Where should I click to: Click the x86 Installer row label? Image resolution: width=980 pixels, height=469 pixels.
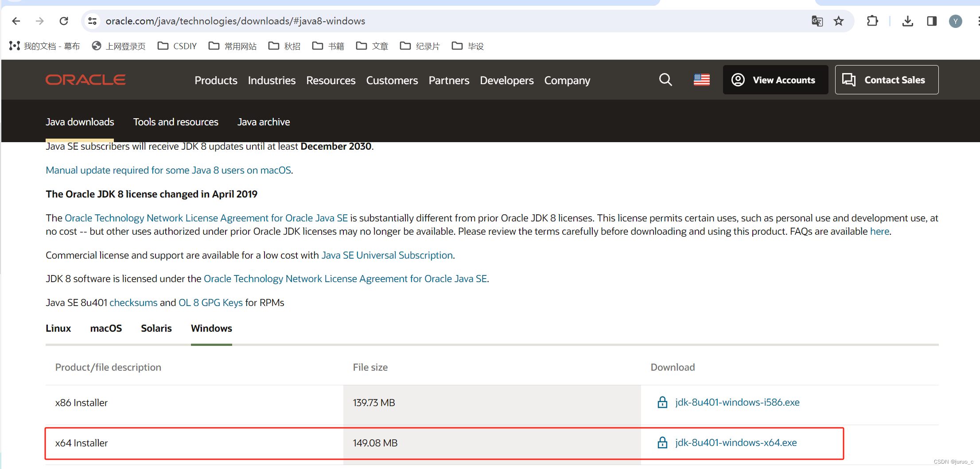pos(82,403)
